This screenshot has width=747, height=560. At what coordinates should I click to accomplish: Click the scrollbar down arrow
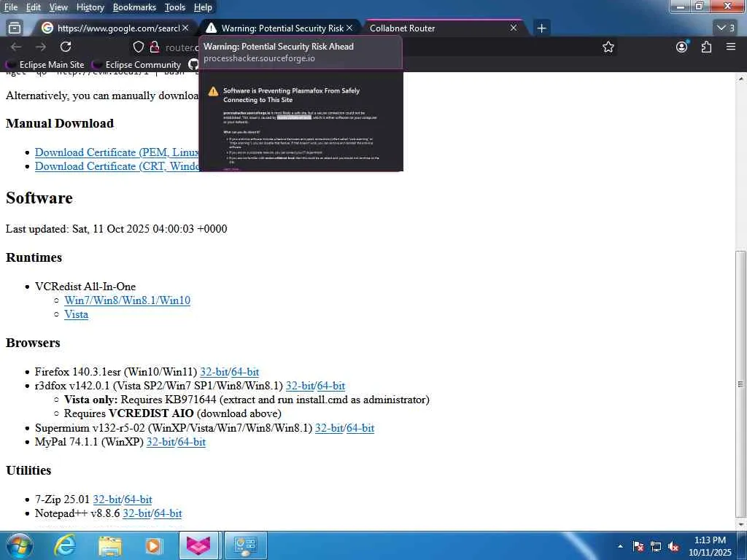coord(741,524)
